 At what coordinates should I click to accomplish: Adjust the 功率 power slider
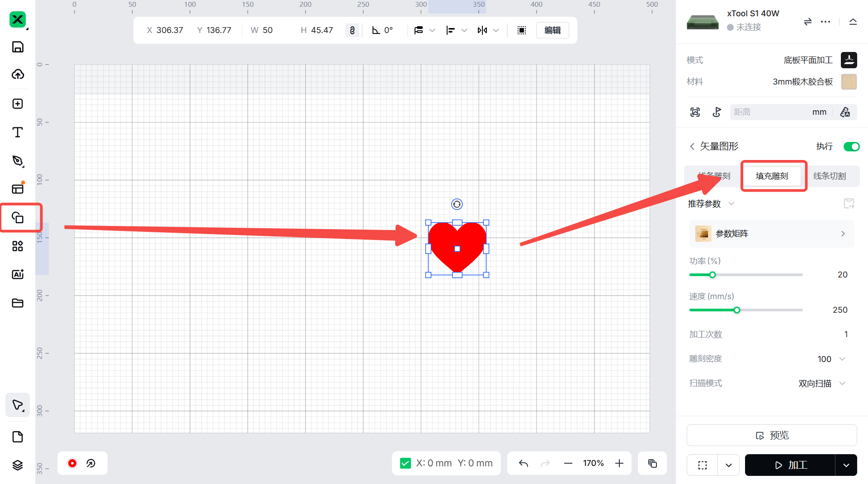[x=712, y=275]
